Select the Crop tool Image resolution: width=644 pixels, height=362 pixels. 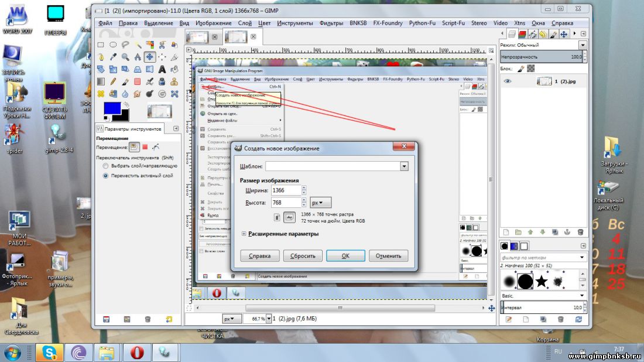coord(174,57)
